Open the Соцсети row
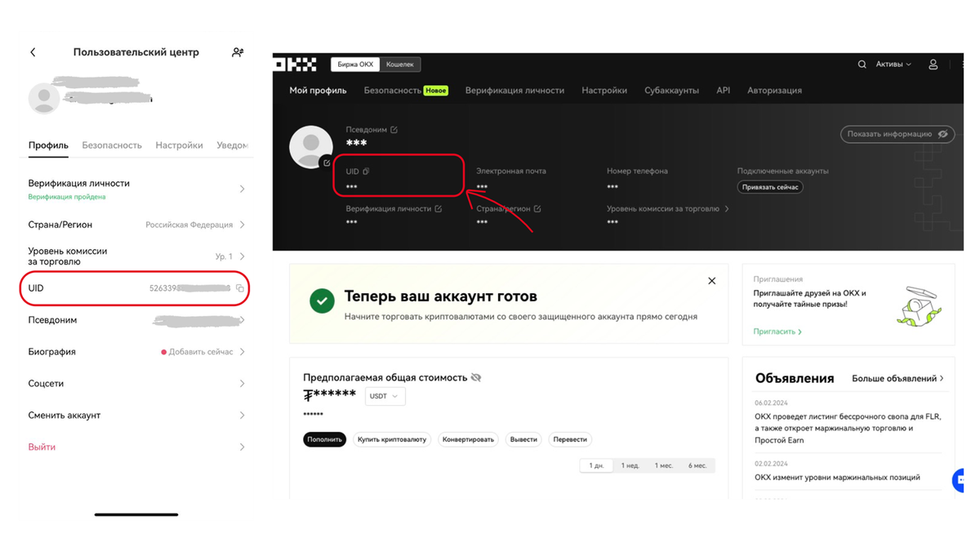Viewport: 980px width, 552px height. pyautogui.click(x=136, y=384)
